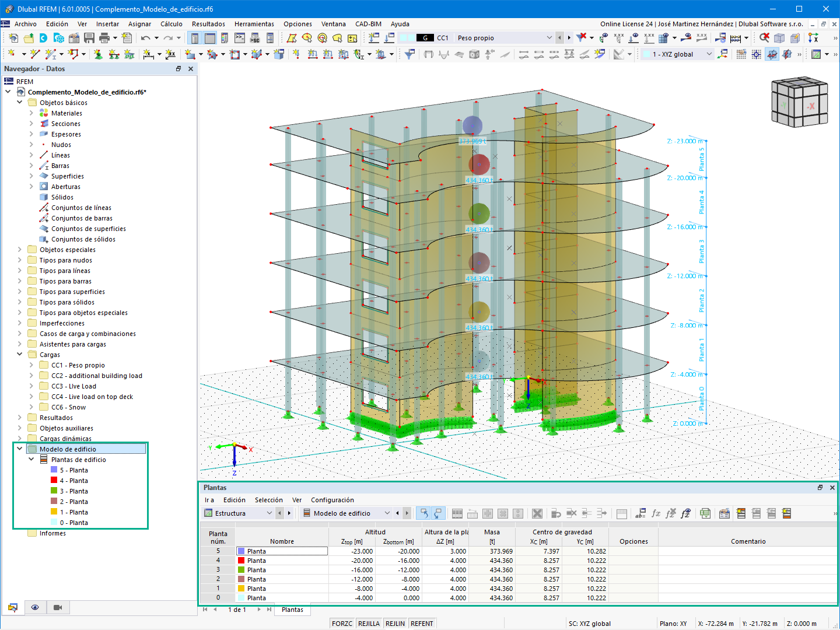Viewport: 840px width, 630px height.
Task: Click the Save file icon
Action: (x=89, y=38)
